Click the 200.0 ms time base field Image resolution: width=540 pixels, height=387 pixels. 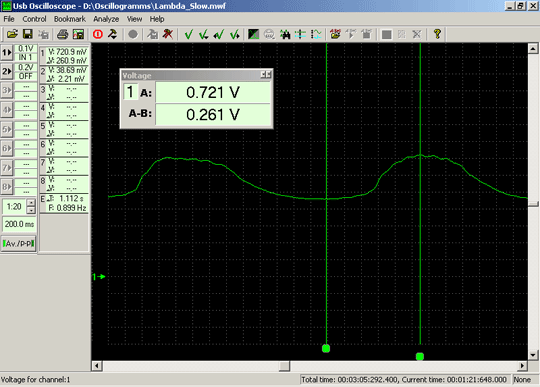point(19,224)
